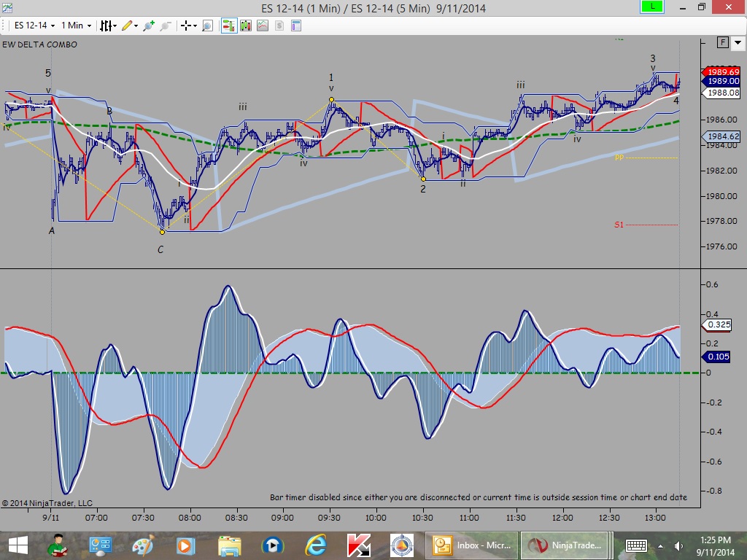747x560 pixels.
Task: Open the Kaspersky taskbar icon
Action: 359,545
